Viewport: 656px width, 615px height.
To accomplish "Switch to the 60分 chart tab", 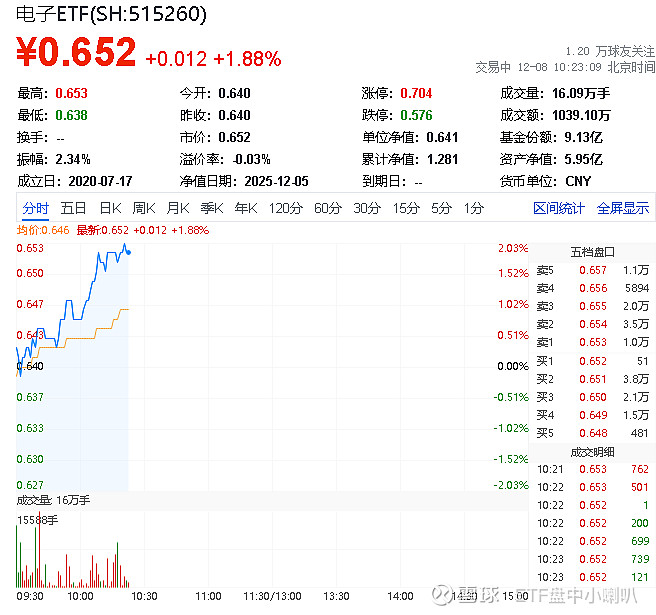I will pos(328,208).
